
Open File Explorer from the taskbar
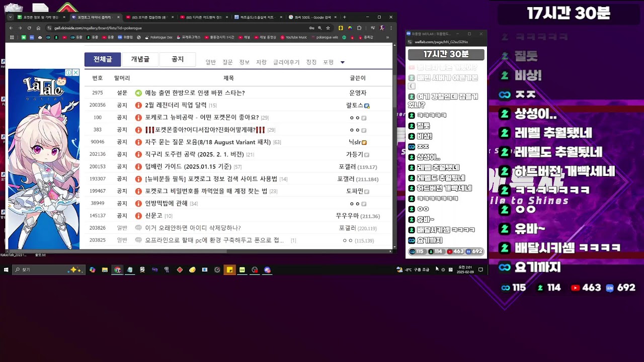point(105,270)
